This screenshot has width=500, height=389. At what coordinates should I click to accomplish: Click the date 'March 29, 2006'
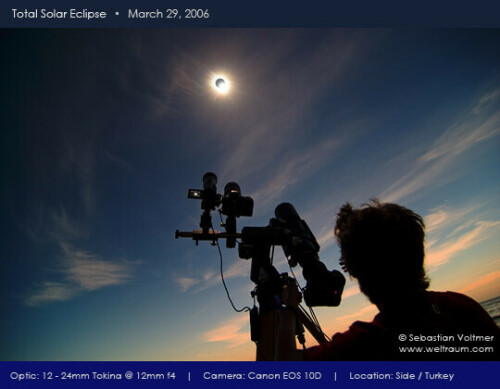(x=168, y=14)
